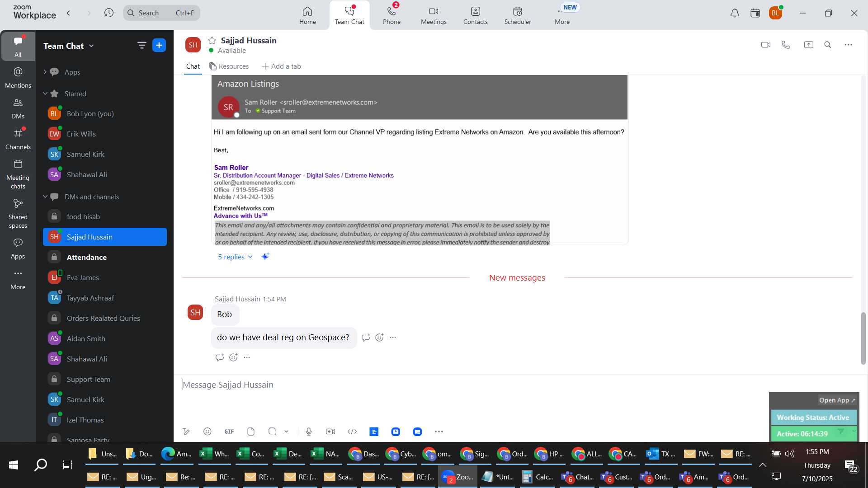Open the Orders Realated Quries channel
Viewport: 868px width, 488px height.
pos(105,318)
